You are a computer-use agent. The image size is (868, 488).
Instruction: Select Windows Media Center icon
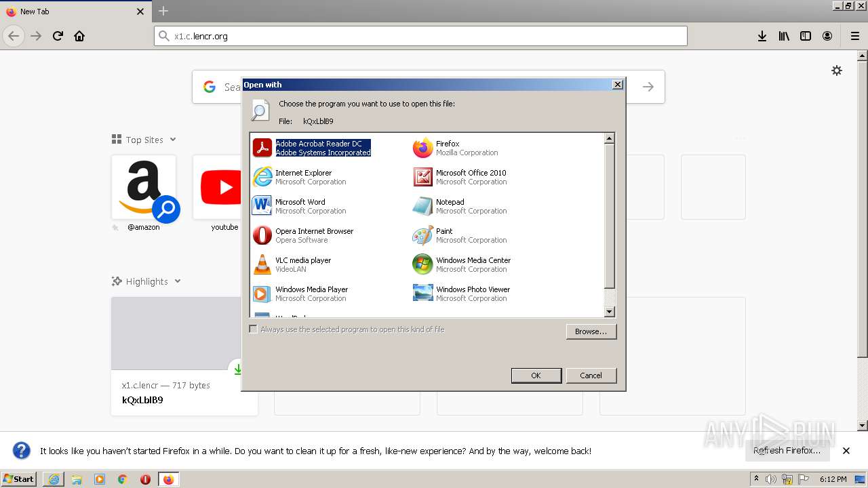pos(422,264)
